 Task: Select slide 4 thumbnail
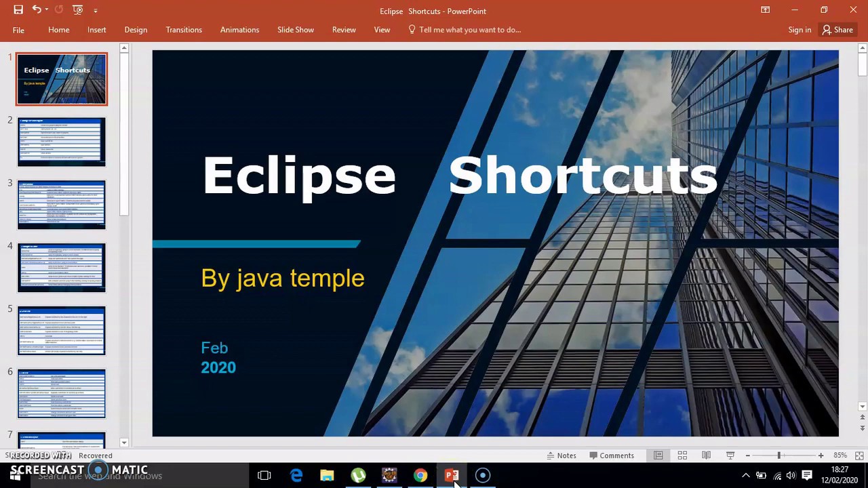coord(62,268)
